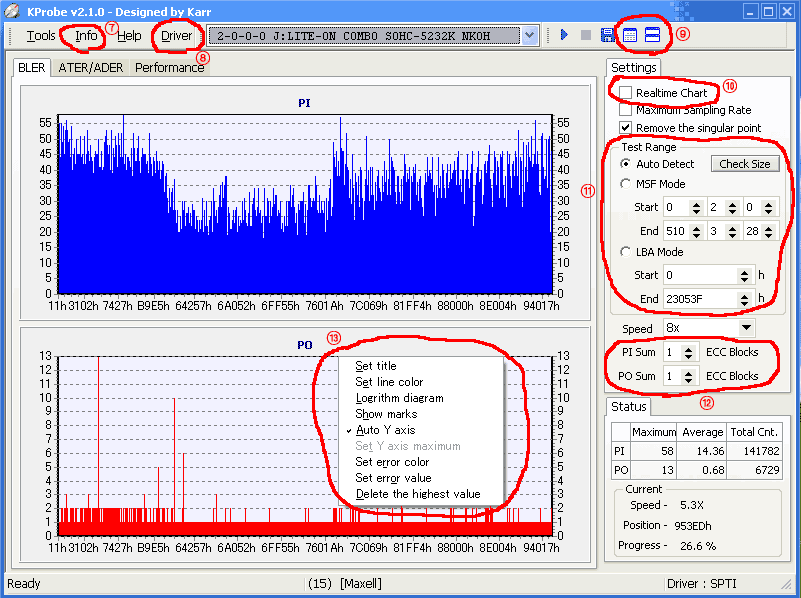Click the save floppy disk icon
The height and width of the screenshot is (598, 801).
pos(607,35)
